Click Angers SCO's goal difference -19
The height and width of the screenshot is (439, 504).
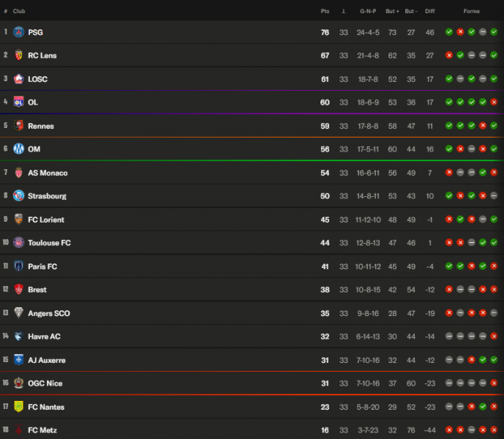tap(429, 313)
